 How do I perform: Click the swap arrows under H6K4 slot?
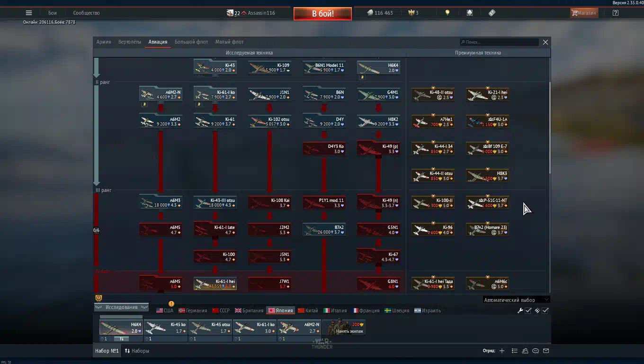121,339
